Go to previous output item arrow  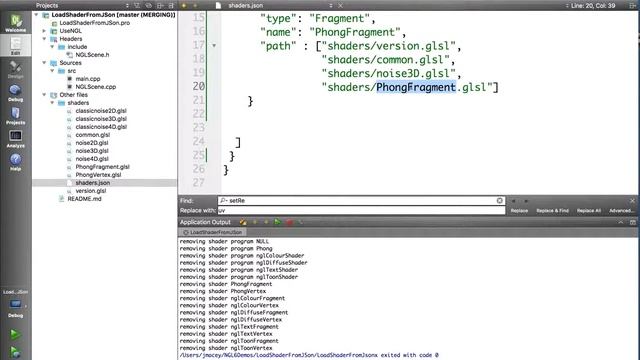[x=255, y=222]
